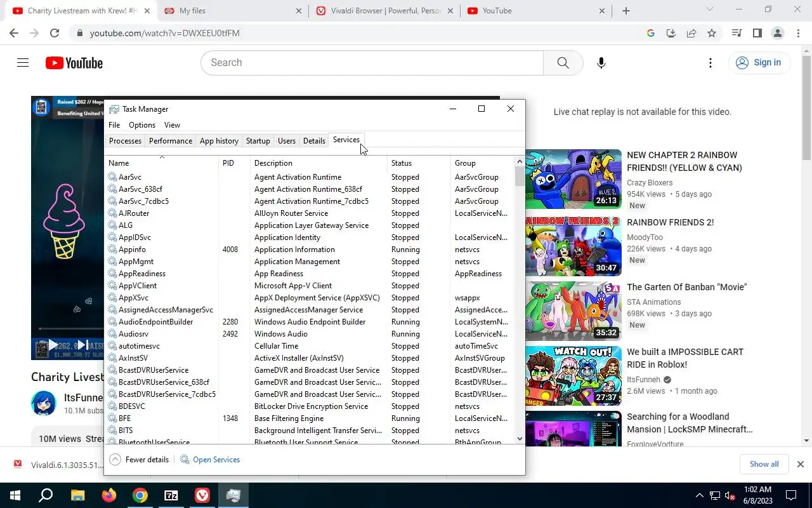Open the Chrome profile avatar icon
Screen dimensions: 812x508
click(777, 33)
